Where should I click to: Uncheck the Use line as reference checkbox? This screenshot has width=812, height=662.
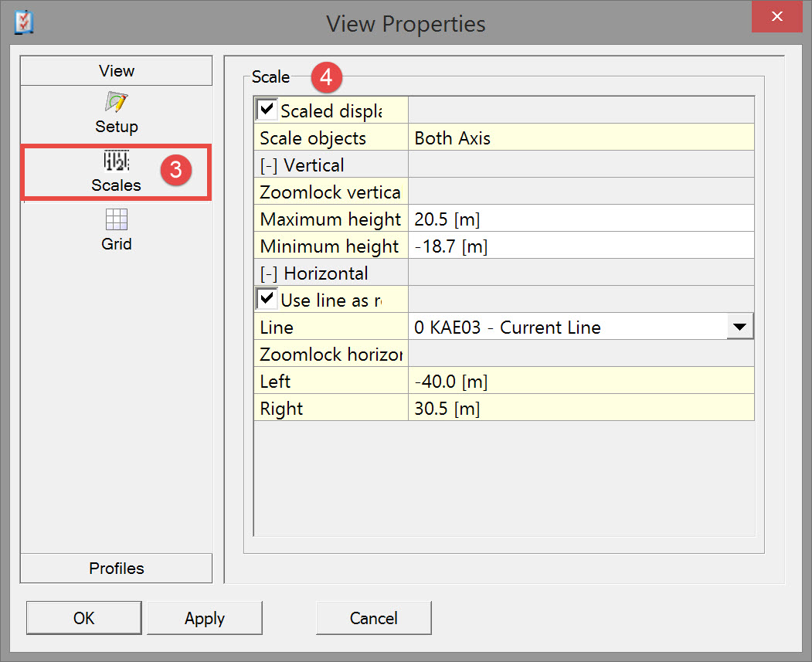coord(267,299)
